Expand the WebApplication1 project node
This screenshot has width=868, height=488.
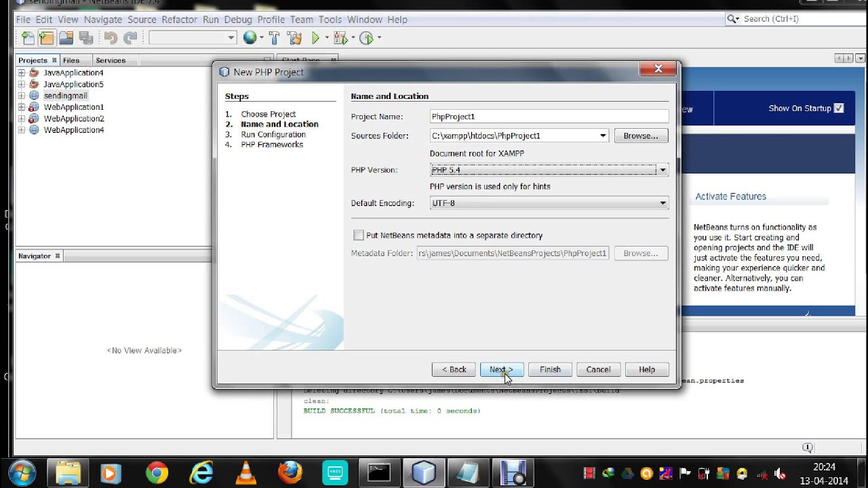click(22, 107)
